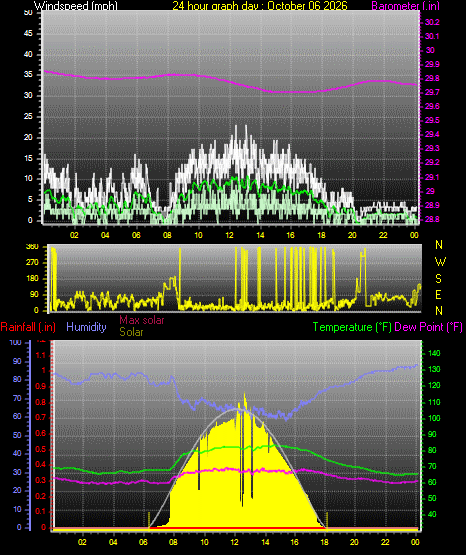Click the "29.7" barometer axis value
Screen dimensions: 466x555
[x=432, y=92]
